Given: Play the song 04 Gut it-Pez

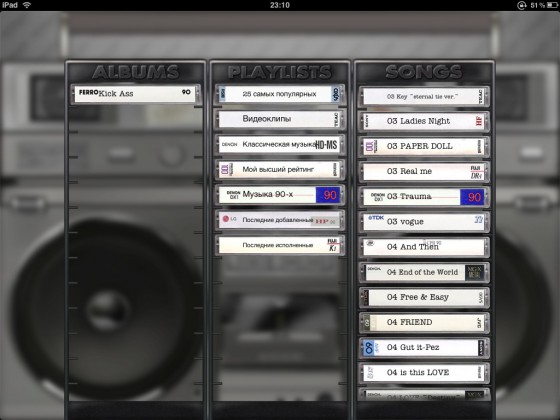Looking at the screenshot, I should coord(424,348).
